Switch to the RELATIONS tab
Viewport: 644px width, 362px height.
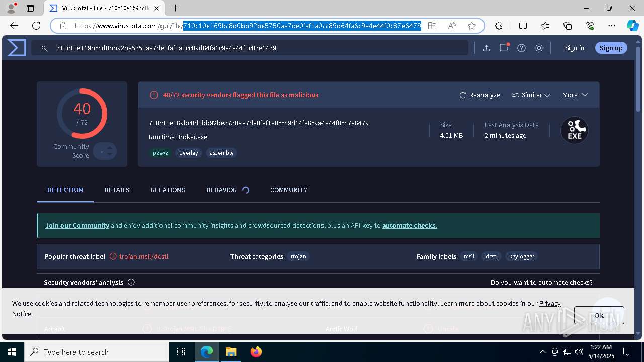tap(168, 190)
